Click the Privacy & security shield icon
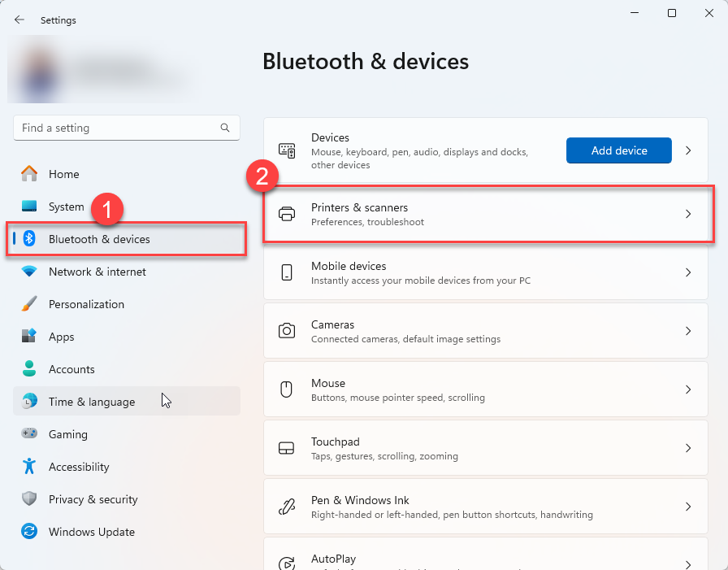This screenshot has width=728, height=570. tap(29, 499)
